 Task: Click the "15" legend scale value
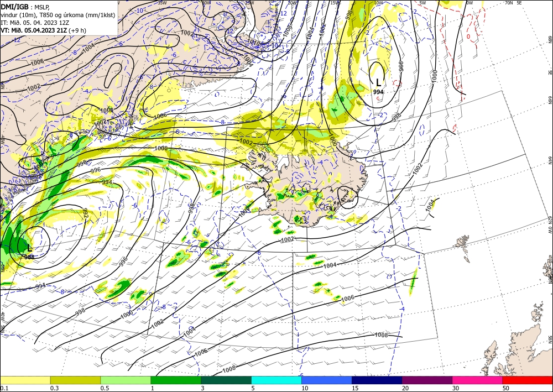pos(355,388)
